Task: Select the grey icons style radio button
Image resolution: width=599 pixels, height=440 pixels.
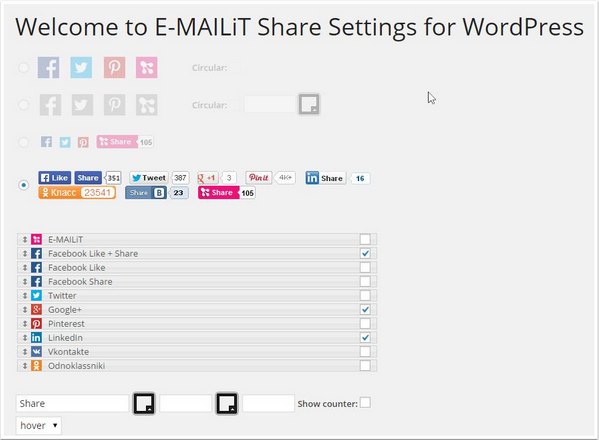Action: (24, 105)
